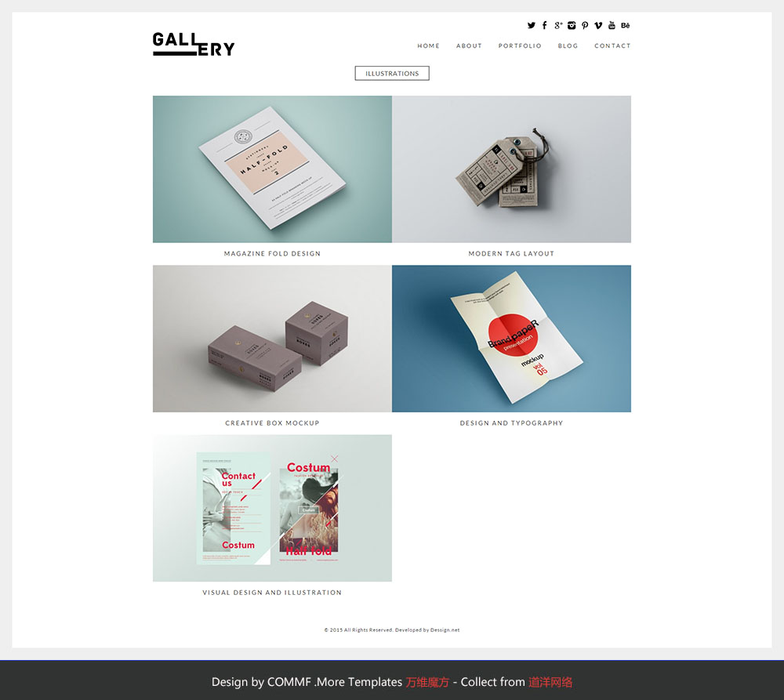Screen dimensions: 784x700
Task: Go to the Home menu item
Action: [429, 45]
